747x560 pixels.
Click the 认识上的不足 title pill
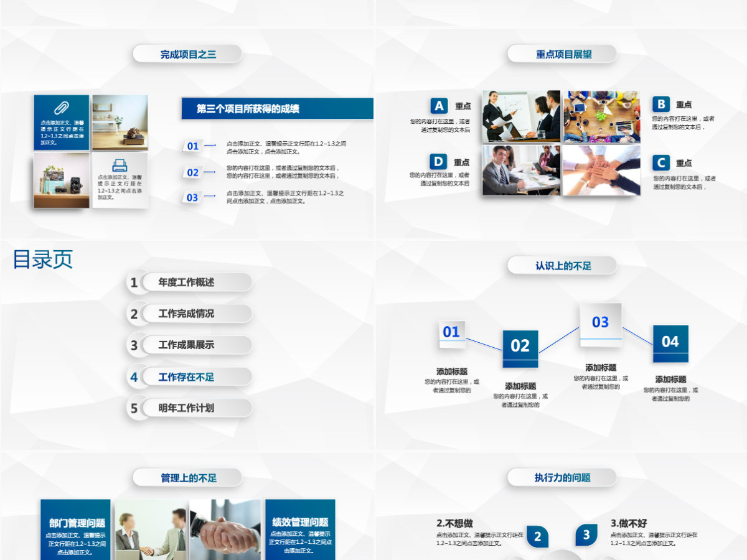coord(562,266)
